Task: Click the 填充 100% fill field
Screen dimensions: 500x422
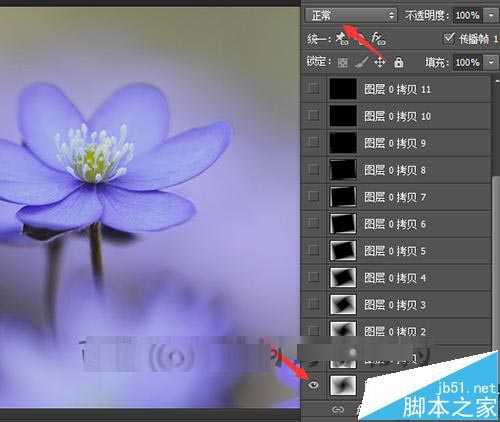Action: tap(467, 62)
